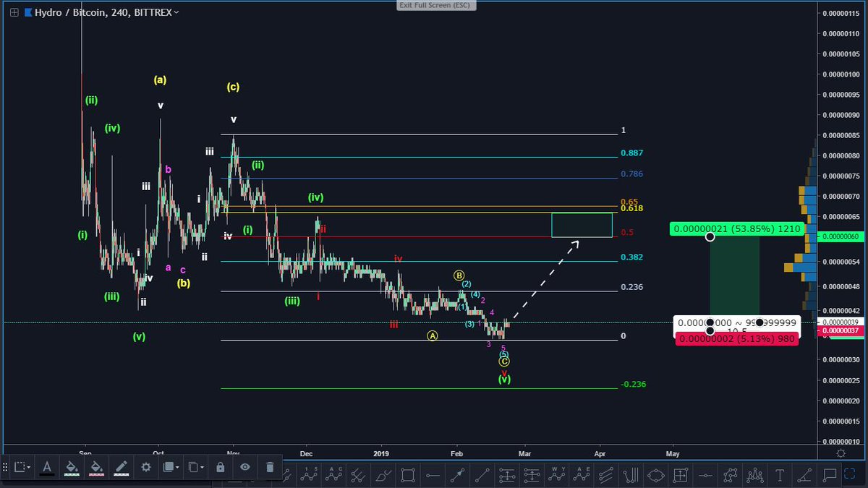Select the Text annotation tool
This screenshot has height=488, width=868.
click(779, 475)
